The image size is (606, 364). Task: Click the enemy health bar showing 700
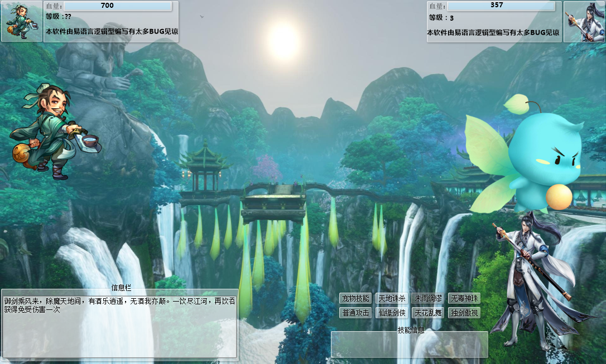pyautogui.click(x=118, y=6)
